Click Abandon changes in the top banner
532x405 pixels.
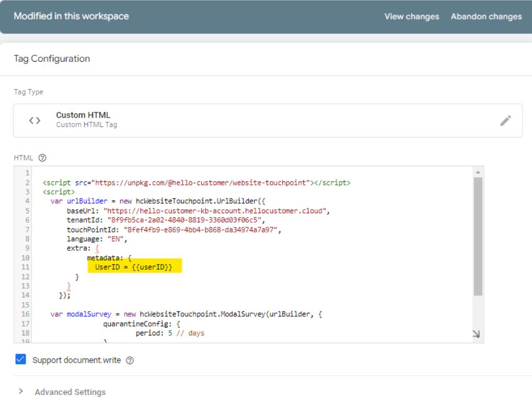[x=486, y=16]
